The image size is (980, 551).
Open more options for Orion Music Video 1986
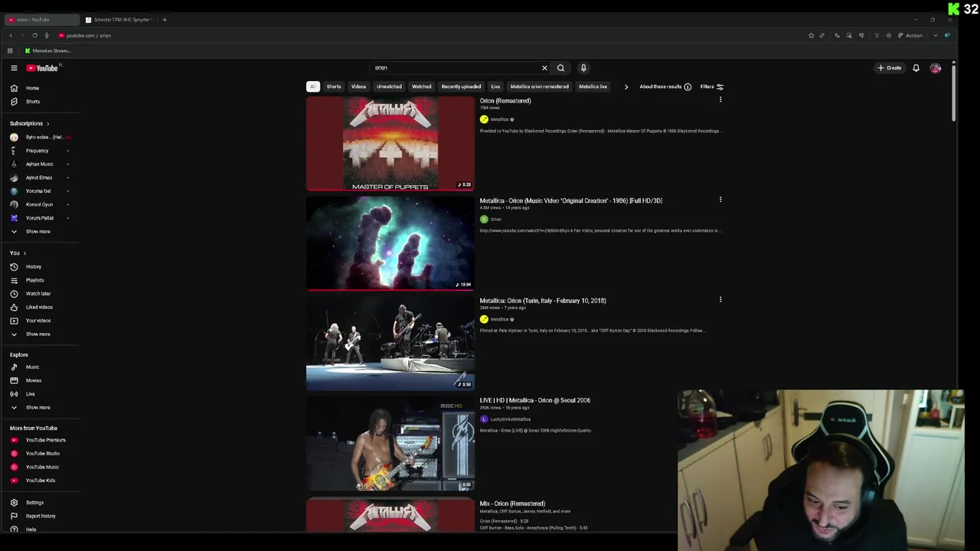coord(720,201)
